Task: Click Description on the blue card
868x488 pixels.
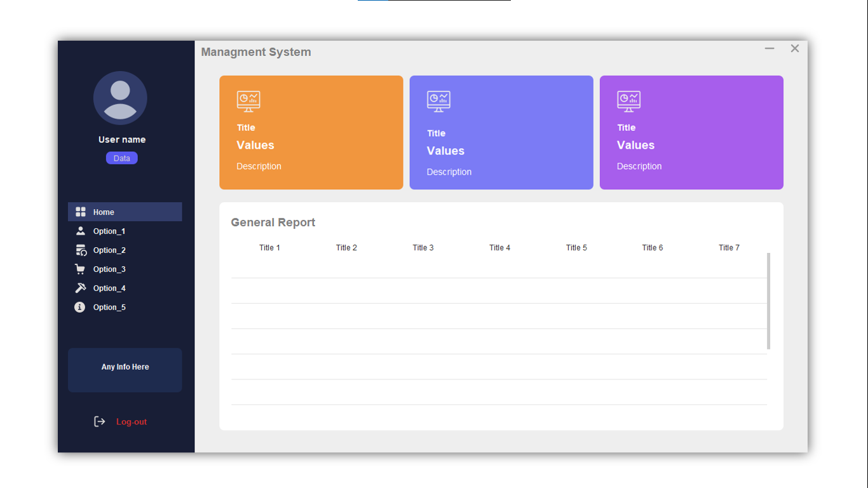Action: pyautogui.click(x=449, y=172)
